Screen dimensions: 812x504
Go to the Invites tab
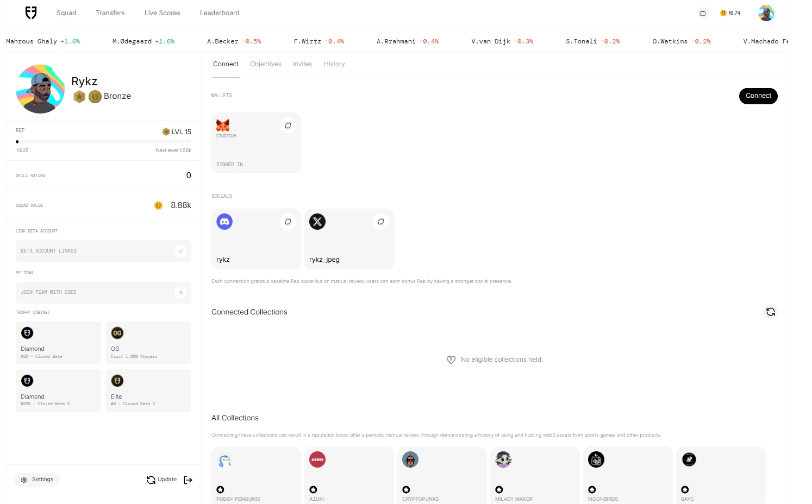[302, 64]
